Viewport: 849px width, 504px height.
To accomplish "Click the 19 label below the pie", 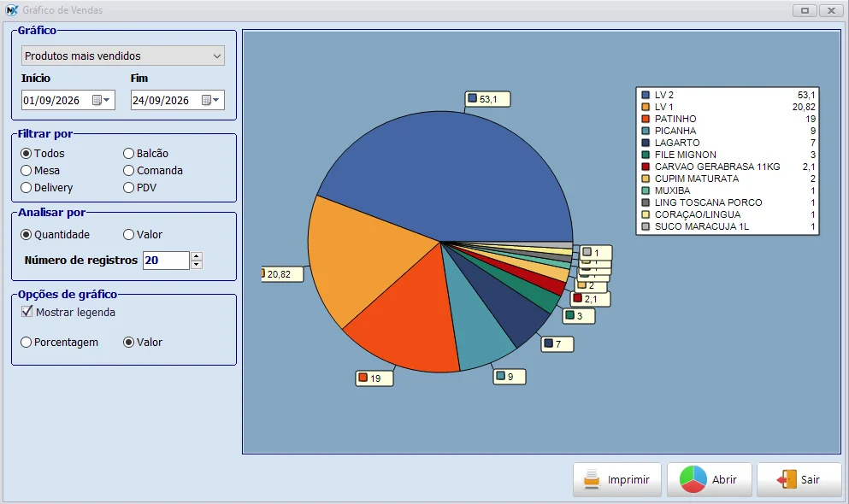I will [374, 378].
